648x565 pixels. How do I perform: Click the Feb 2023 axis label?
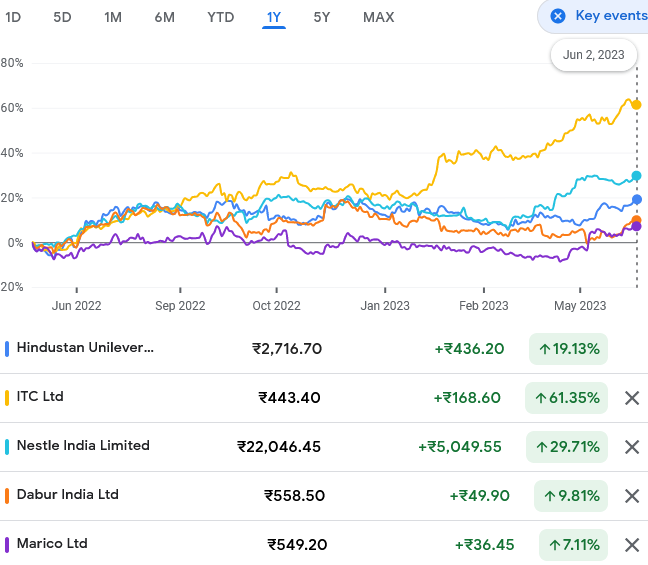click(x=484, y=306)
